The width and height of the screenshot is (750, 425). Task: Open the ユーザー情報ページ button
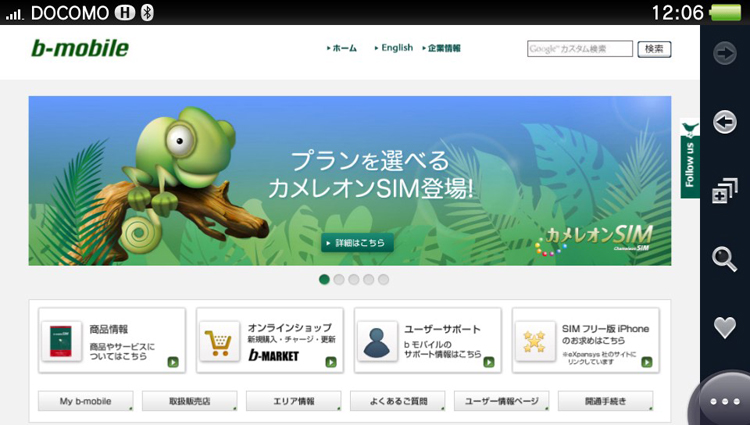coord(501,401)
